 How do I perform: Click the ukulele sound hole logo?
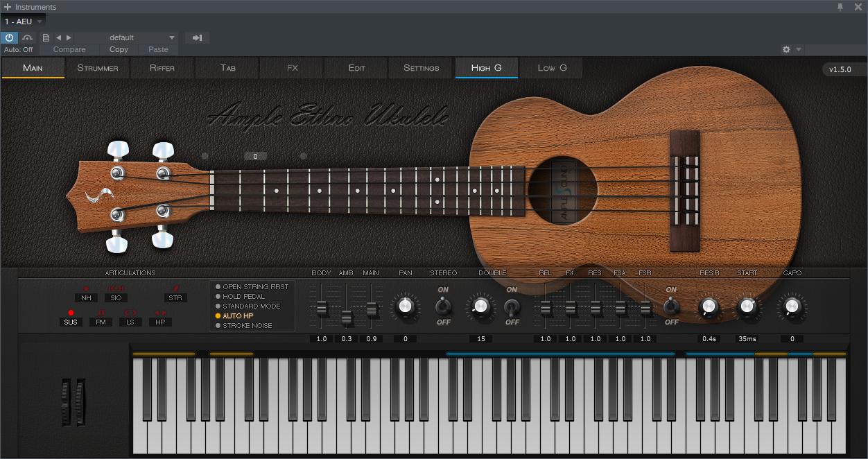pyautogui.click(x=563, y=191)
